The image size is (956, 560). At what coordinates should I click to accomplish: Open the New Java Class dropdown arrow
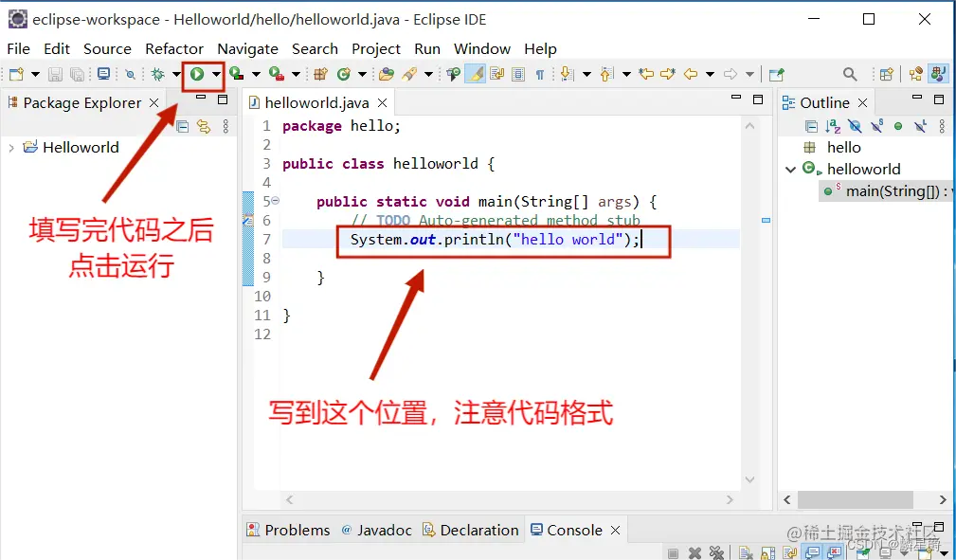(x=362, y=75)
